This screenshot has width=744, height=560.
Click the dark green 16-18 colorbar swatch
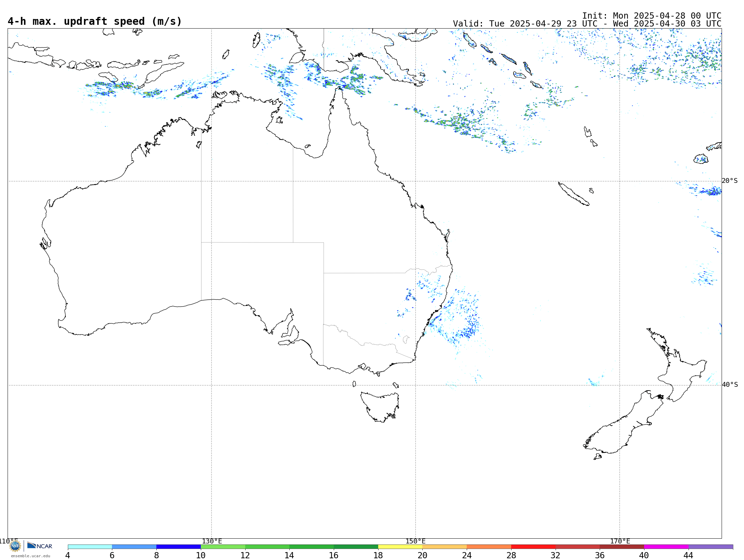(356, 547)
